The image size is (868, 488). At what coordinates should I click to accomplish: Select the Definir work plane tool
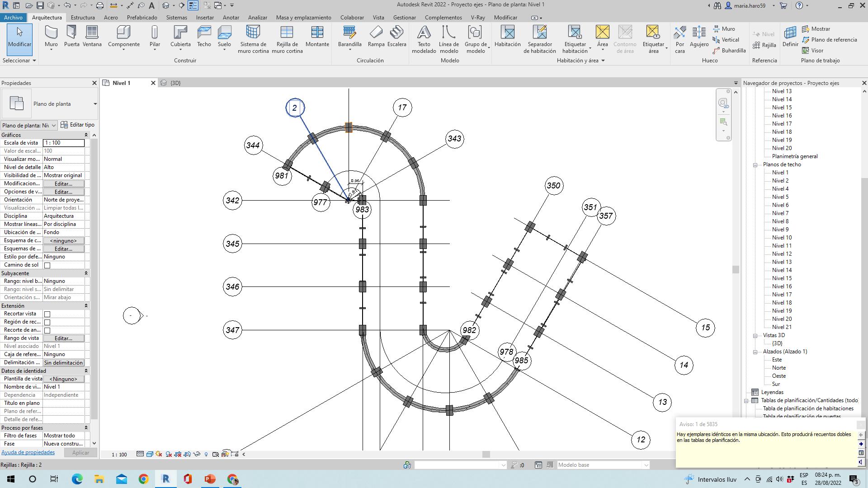790,36
